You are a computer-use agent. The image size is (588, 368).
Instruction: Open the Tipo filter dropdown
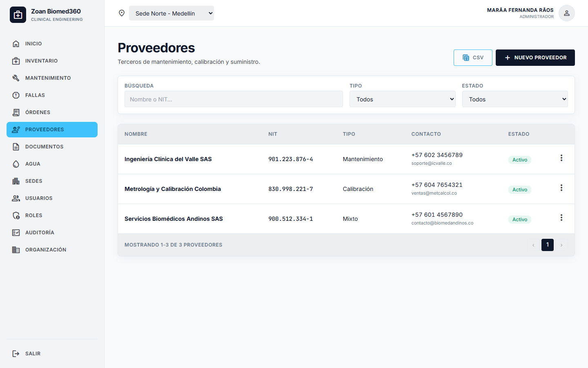click(402, 99)
